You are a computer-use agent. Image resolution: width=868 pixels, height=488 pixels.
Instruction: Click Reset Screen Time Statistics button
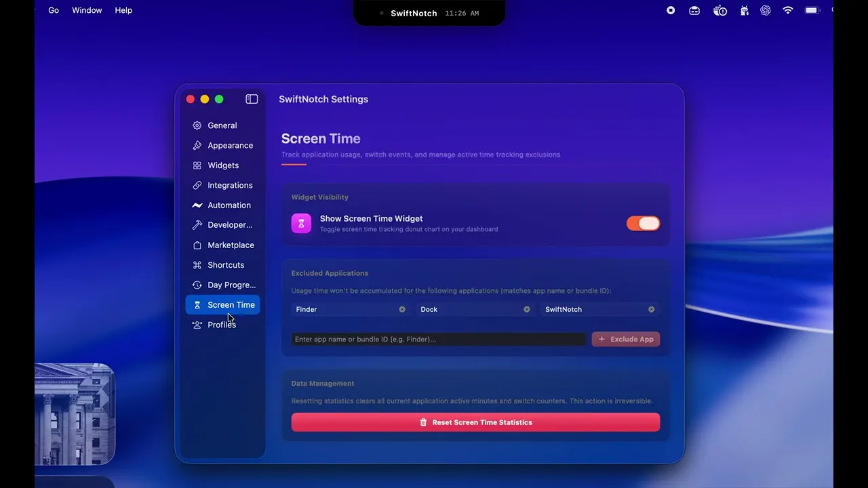tap(475, 422)
